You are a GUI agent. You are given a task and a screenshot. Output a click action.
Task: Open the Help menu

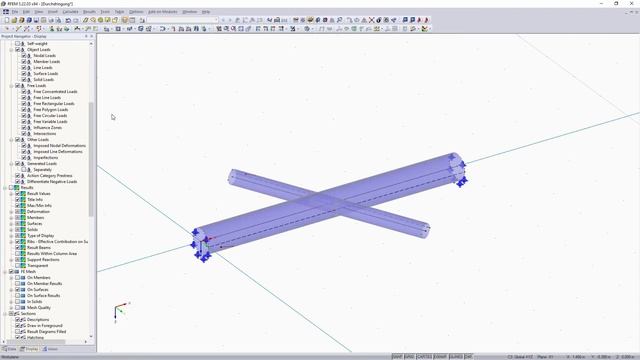click(206, 12)
